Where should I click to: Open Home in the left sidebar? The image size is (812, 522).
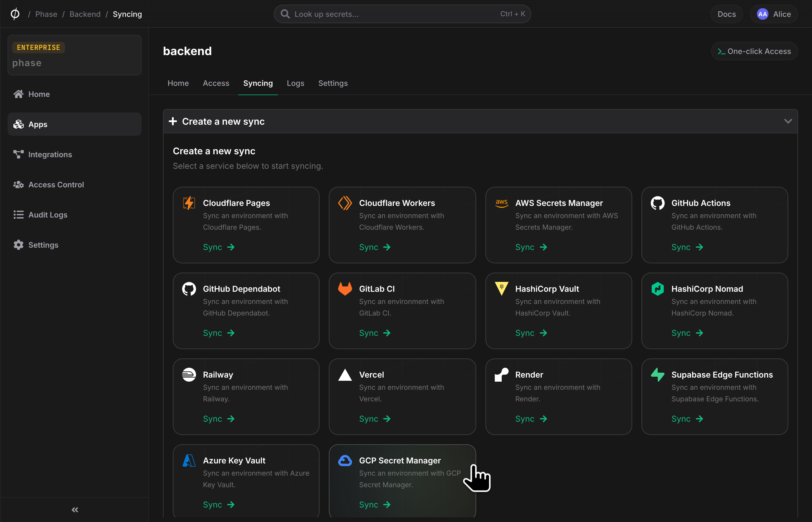75,94
